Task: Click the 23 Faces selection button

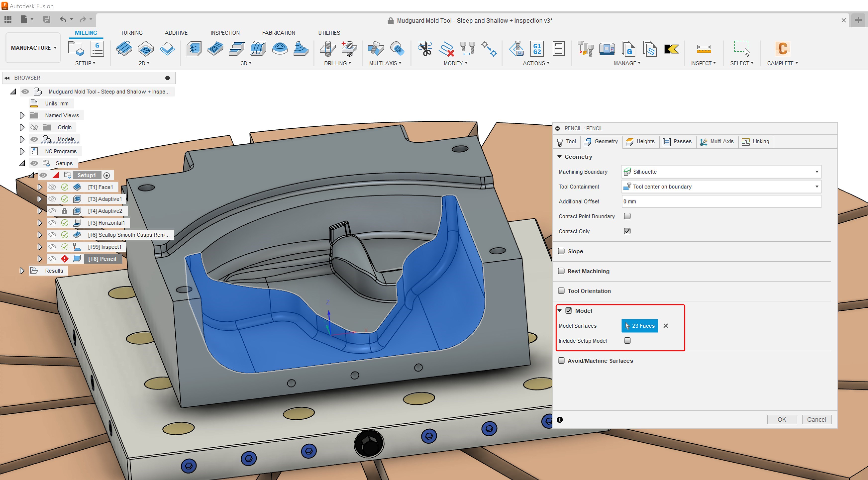Action: point(640,326)
